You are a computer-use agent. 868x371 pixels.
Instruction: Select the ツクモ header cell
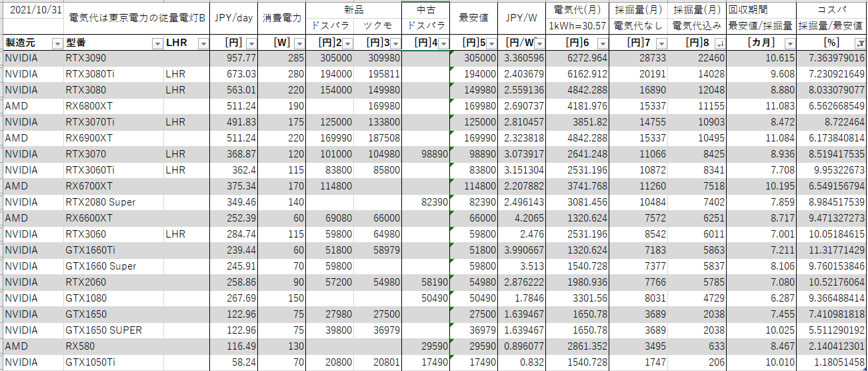[x=377, y=26]
